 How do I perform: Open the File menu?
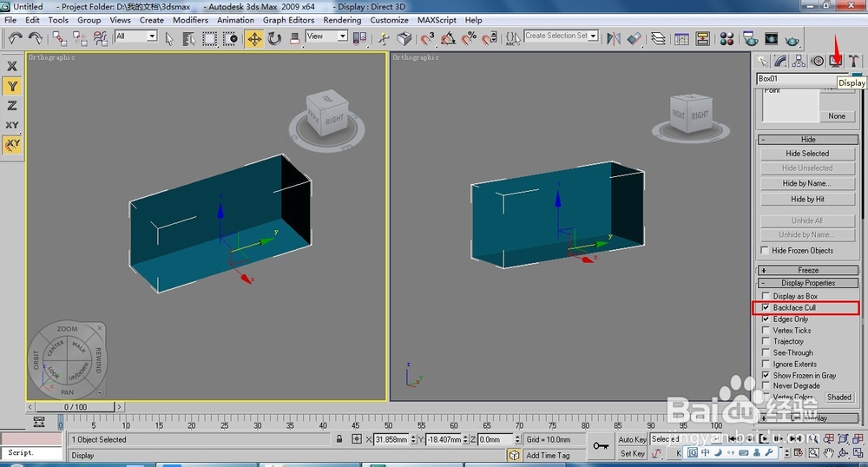[x=10, y=20]
